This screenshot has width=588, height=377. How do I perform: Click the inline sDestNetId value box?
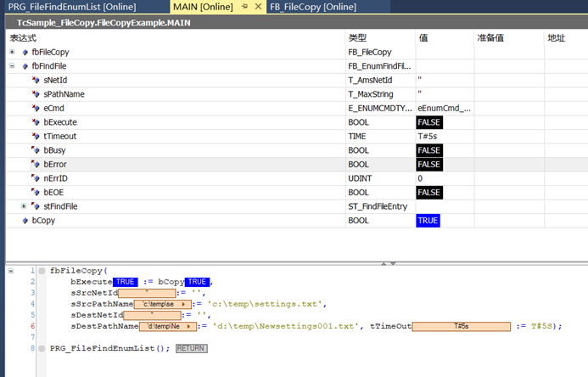[152, 315]
